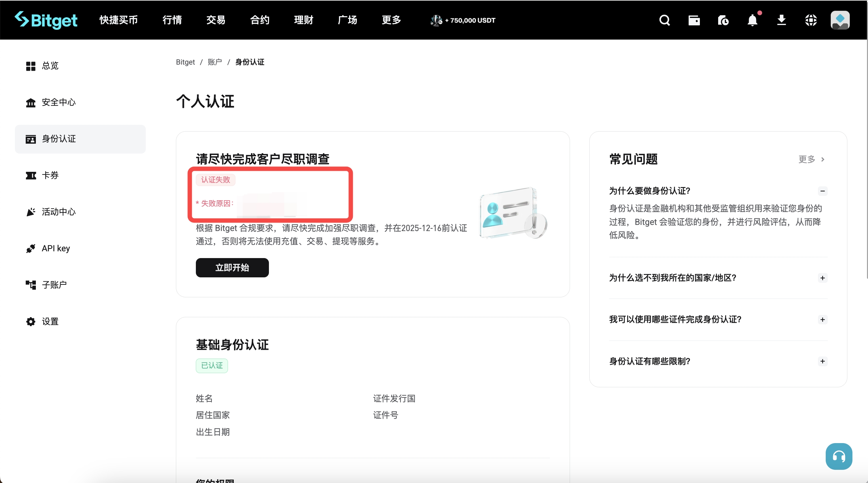This screenshot has width=868, height=483.
Task: Open 卡券 from the sidebar
Action: point(49,175)
